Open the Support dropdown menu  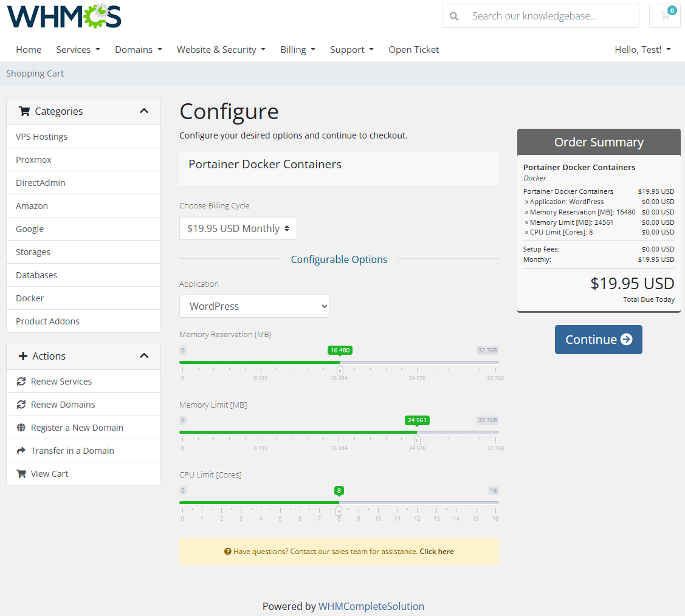(x=352, y=50)
